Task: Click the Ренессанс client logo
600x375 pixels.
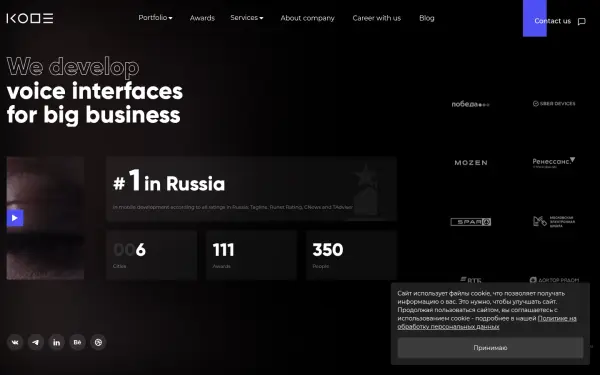Action: (554, 162)
